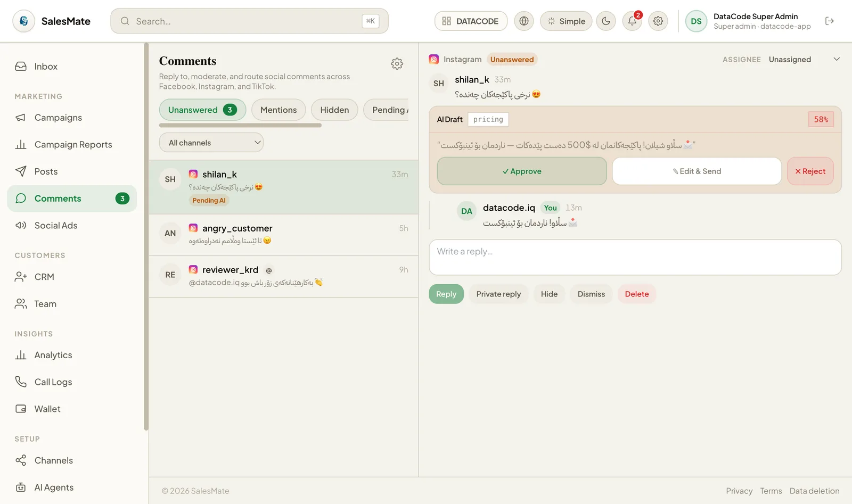852x504 pixels.
Task: Click the AI Agents robot icon
Action: pos(21,488)
